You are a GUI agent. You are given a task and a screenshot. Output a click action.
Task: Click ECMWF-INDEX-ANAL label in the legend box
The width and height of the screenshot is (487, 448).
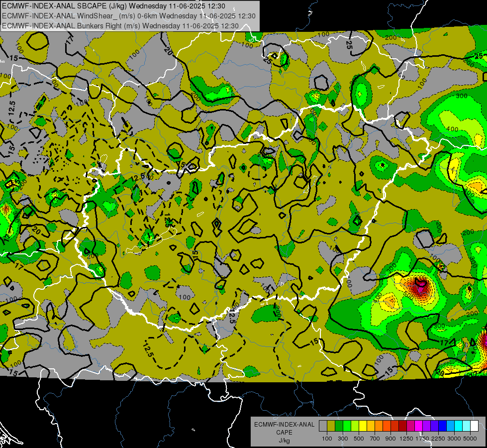point(285,425)
